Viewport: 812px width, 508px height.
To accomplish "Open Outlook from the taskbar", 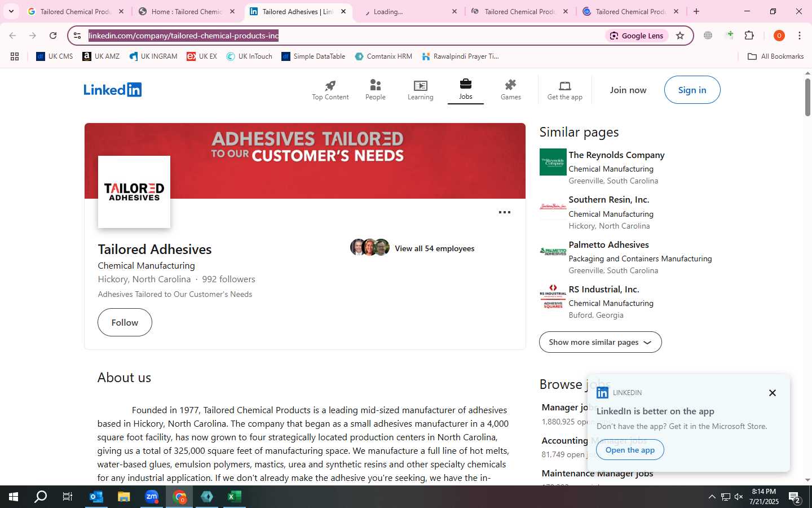I will [x=96, y=497].
